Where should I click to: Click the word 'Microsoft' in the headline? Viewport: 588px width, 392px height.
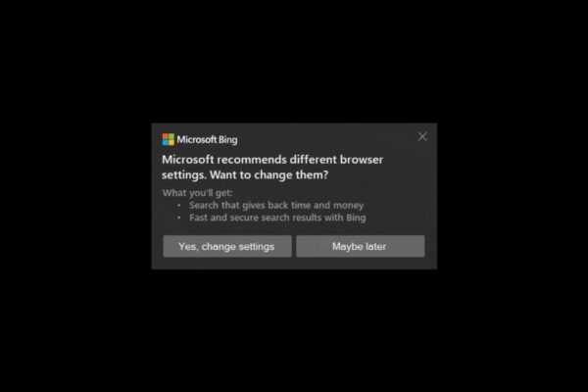pyautogui.click(x=187, y=160)
